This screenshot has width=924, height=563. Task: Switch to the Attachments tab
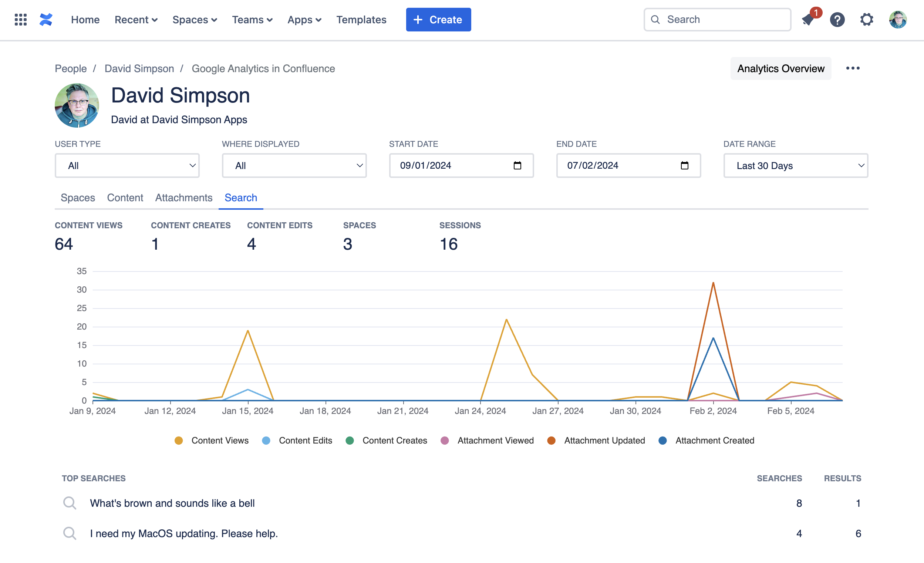(184, 198)
